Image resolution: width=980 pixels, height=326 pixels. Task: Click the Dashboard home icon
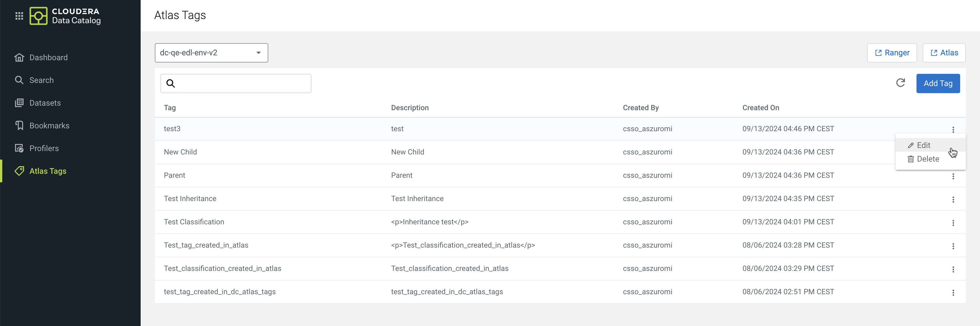[19, 58]
